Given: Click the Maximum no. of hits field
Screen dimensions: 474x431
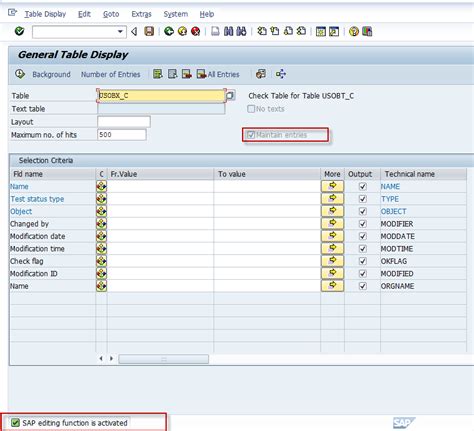Looking at the screenshot, I should pyautogui.click(x=122, y=135).
